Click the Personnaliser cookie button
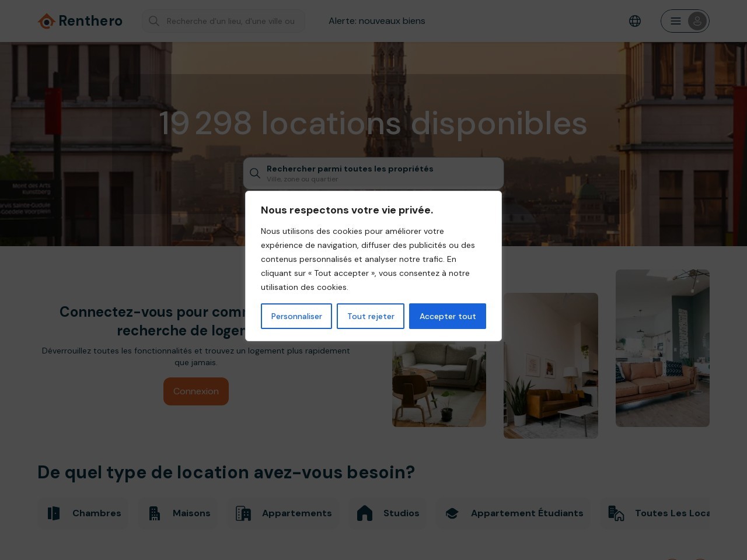This screenshot has width=747, height=560. click(x=296, y=316)
